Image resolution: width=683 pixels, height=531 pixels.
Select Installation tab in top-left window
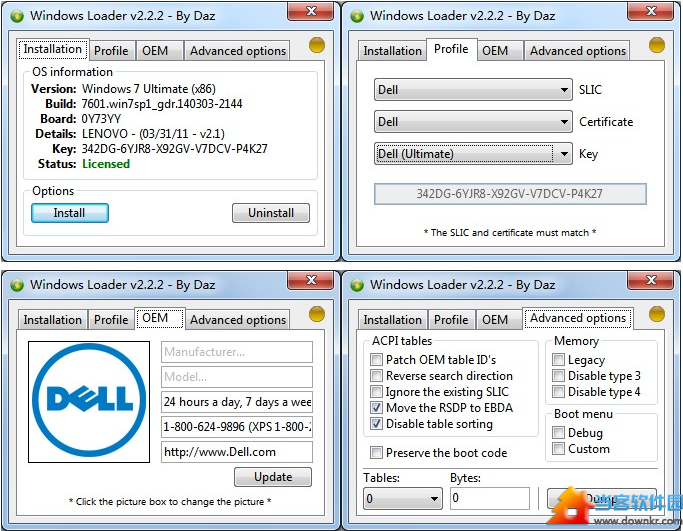coord(53,49)
